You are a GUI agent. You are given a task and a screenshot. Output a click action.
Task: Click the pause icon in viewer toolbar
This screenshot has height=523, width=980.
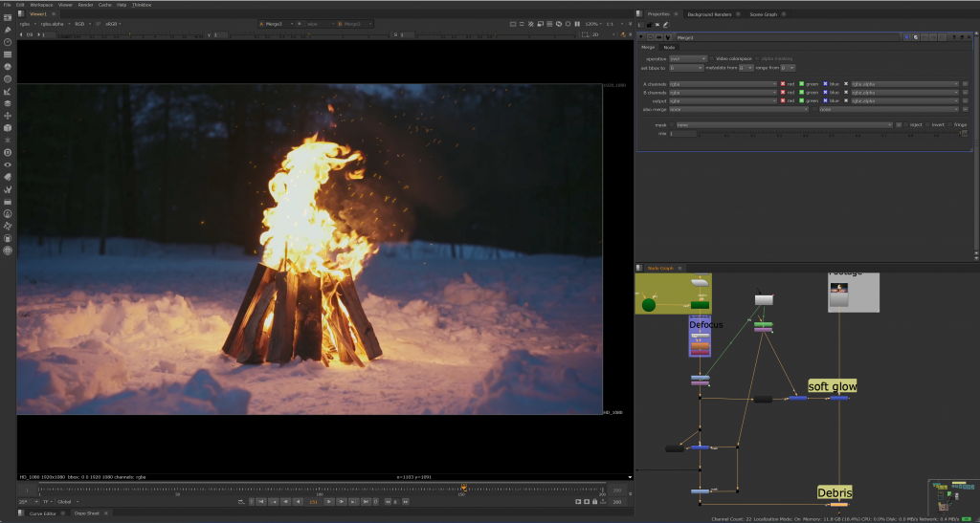[577, 24]
